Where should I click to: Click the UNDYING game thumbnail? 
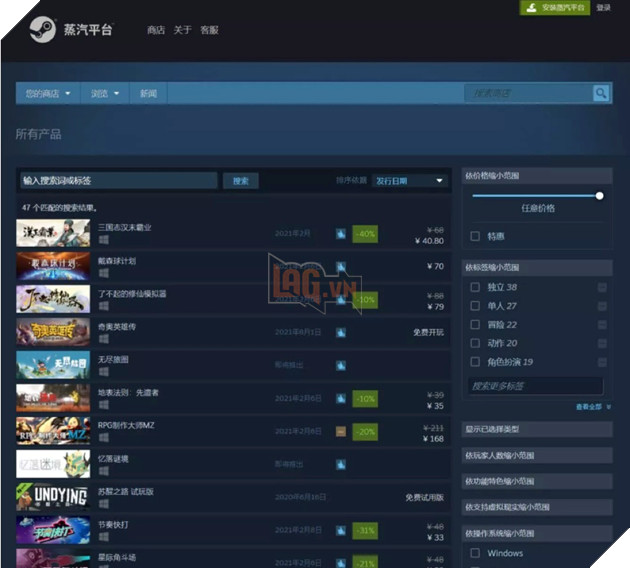coord(53,497)
